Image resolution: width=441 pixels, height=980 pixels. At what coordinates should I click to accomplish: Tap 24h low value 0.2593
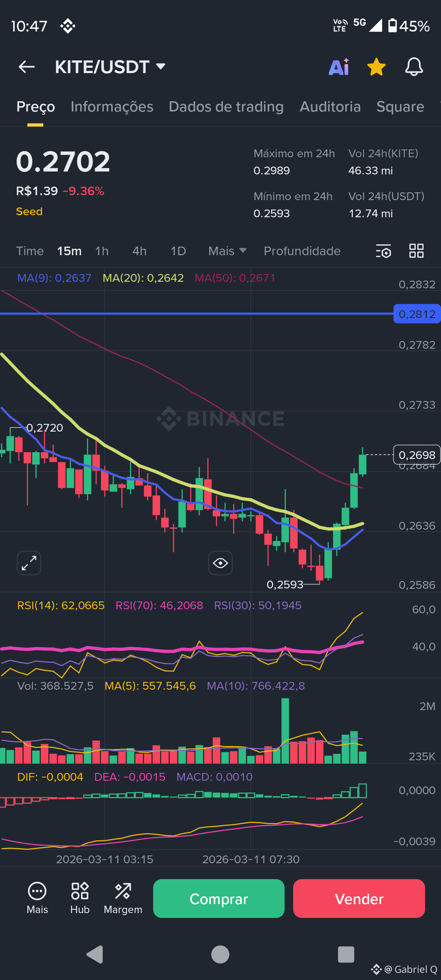[272, 214]
